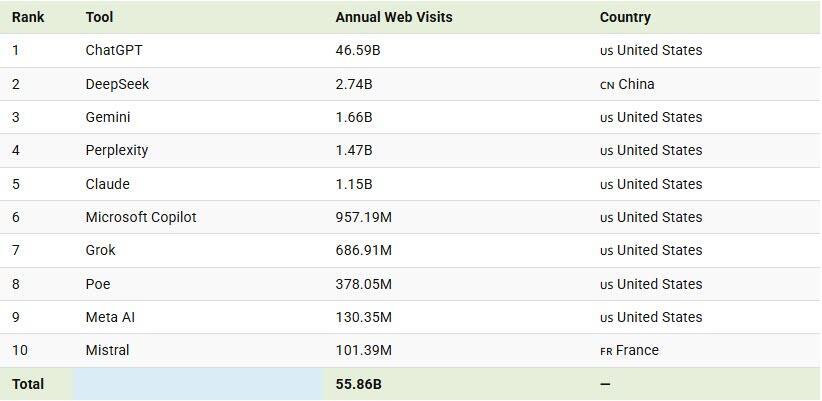Click the Poe tool name
Viewport: 822px width, 401px height.
[x=98, y=284]
